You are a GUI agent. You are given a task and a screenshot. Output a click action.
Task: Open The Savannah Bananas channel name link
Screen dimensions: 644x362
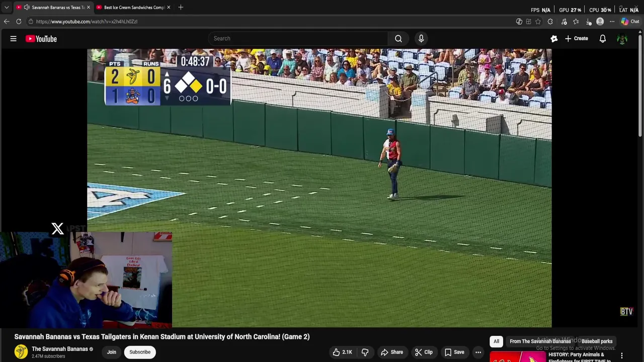coord(60,349)
